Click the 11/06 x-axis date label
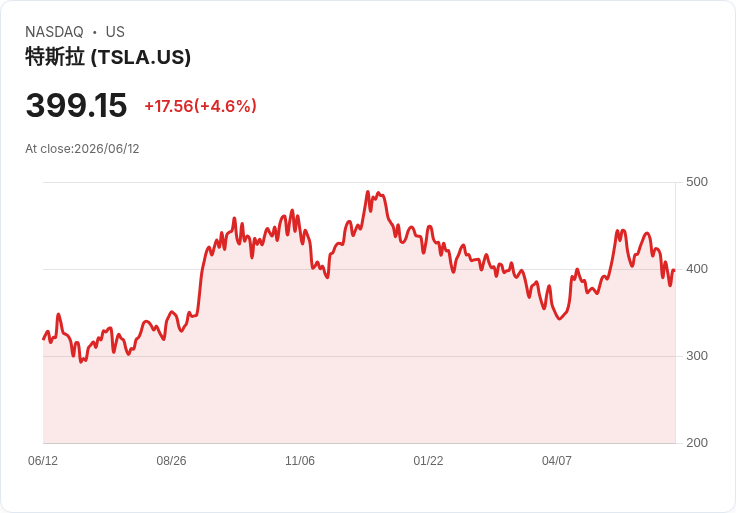 (300, 460)
